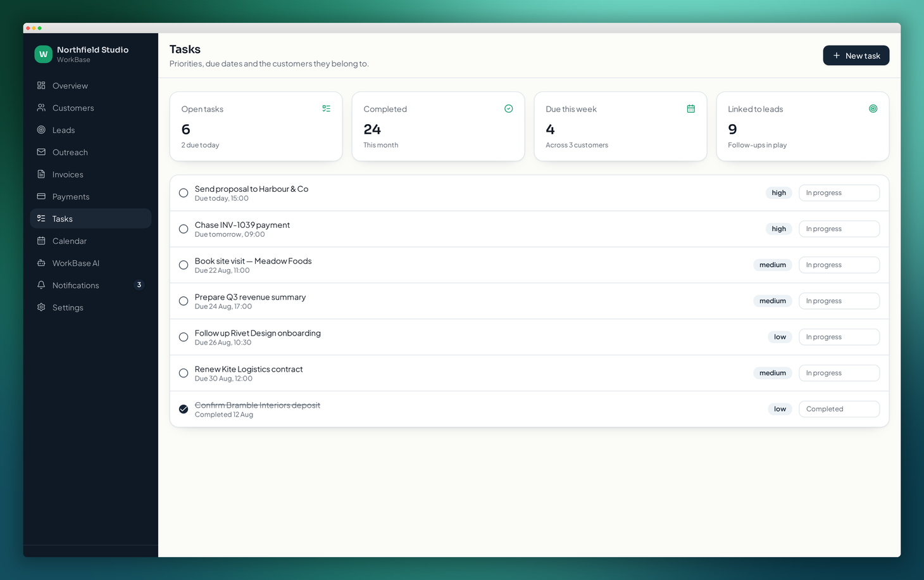
Task: Open the Tasks sidebar item
Action: point(91,218)
